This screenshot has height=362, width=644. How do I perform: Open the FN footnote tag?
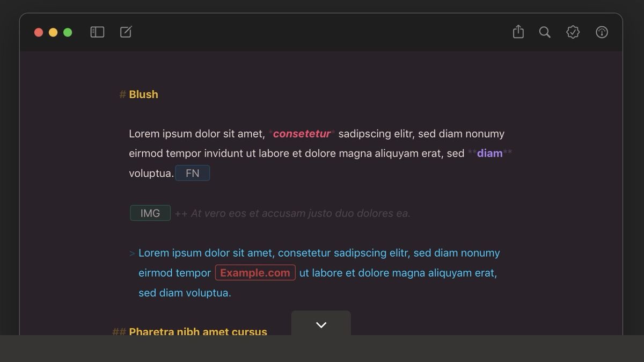pyautogui.click(x=192, y=173)
